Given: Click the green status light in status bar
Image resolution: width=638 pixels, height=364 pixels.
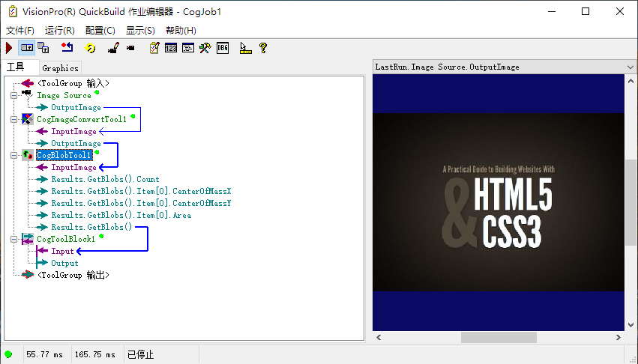Looking at the screenshot, I should coord(8,354).
